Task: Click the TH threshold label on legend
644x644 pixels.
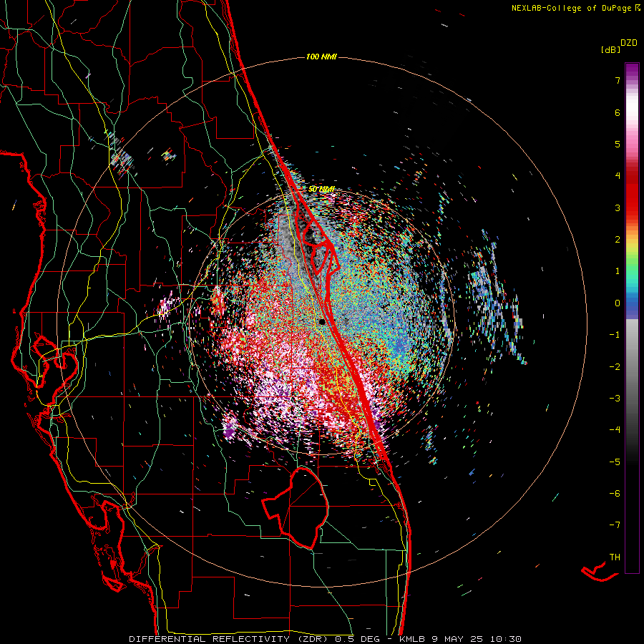Action: [x=615, y=557]
